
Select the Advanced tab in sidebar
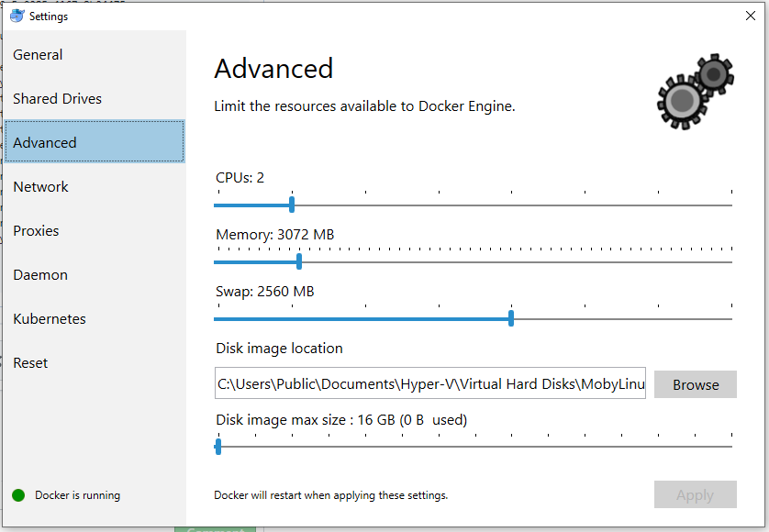pyautogui.click(x=95, y=141)
